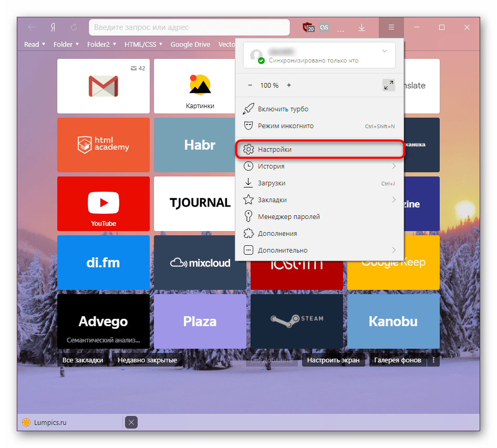Expand the История submenu arrow
Screen dimensions: 497x448
(x=394, y=166)
